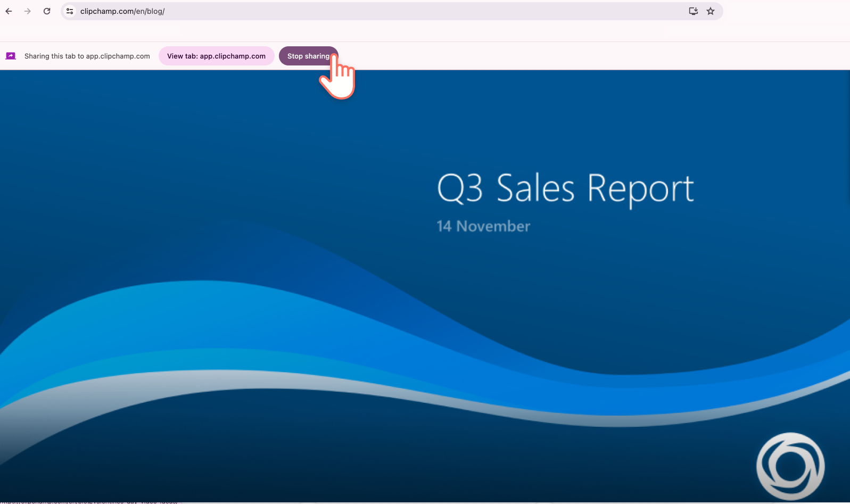Stop sharing this tab

tap(308, 56)
